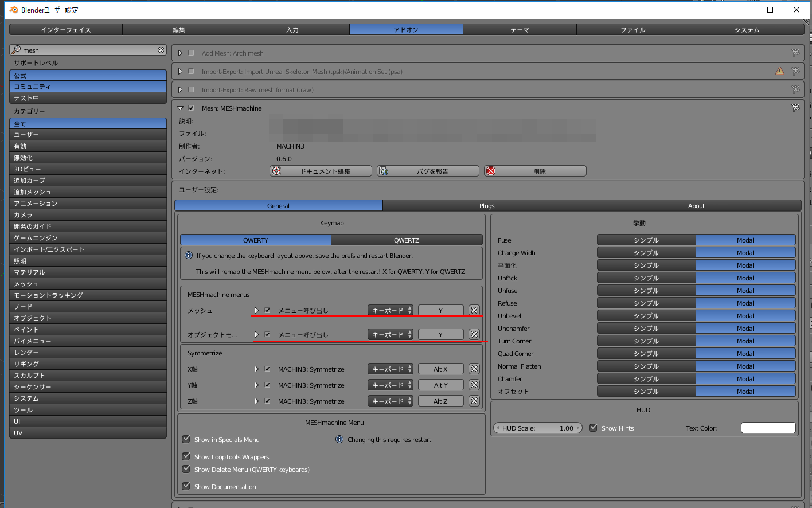The height and width of the screenshot is (508, 812).
Task: Click the magnifier icon in search field
Action: pos(16,50)
